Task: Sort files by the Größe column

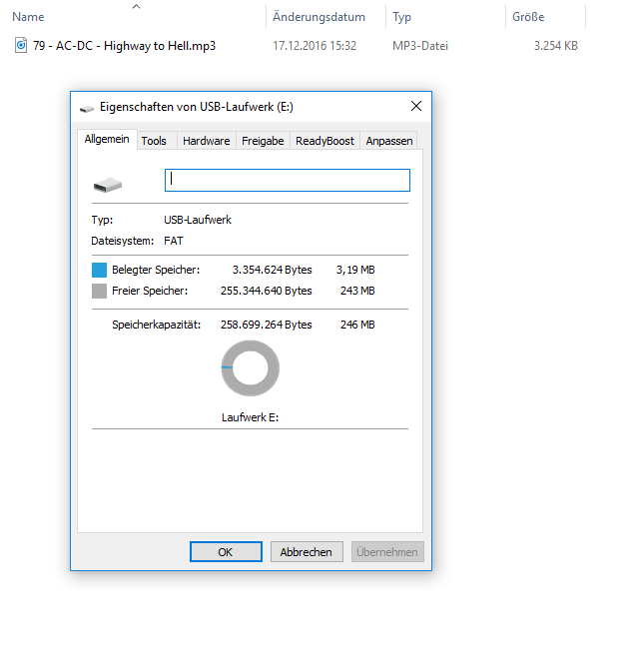Action: (528, 17)
